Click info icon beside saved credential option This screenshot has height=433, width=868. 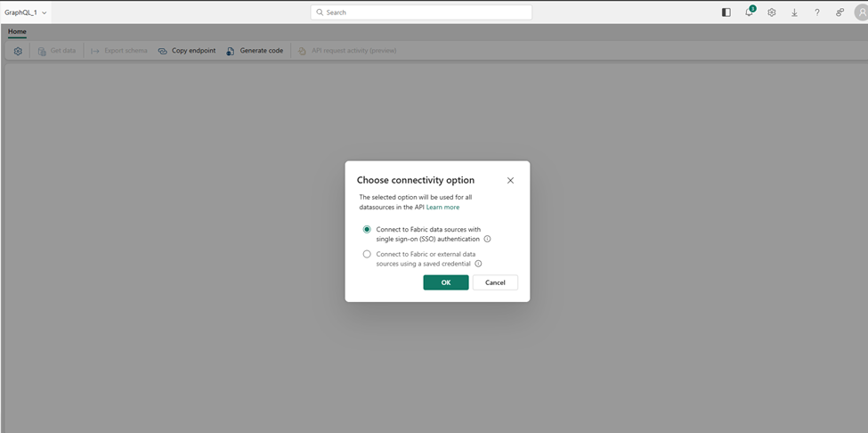point(478,264)
